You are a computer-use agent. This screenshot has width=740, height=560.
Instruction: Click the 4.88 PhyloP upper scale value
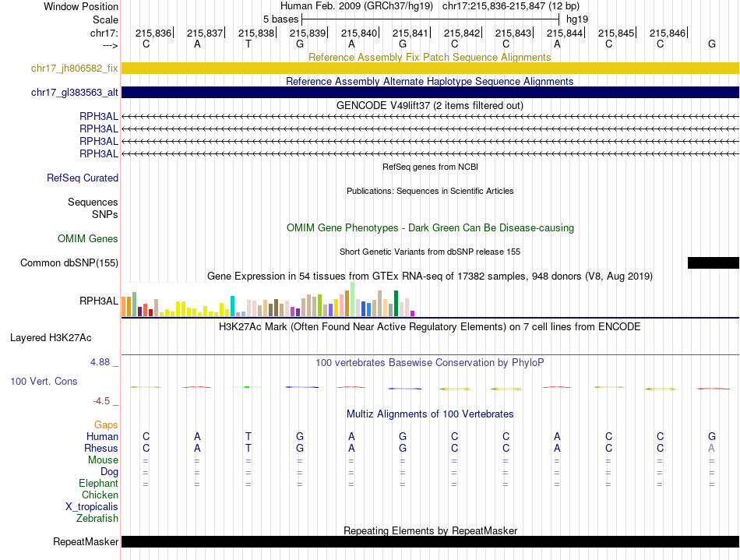[x=100, y=362]
